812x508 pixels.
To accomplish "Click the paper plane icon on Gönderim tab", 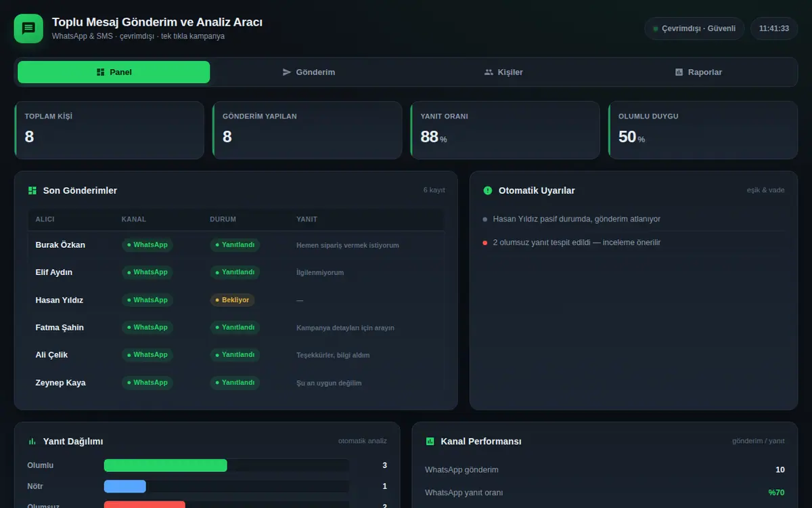I will pyautogui.click(x=287, y=72).
